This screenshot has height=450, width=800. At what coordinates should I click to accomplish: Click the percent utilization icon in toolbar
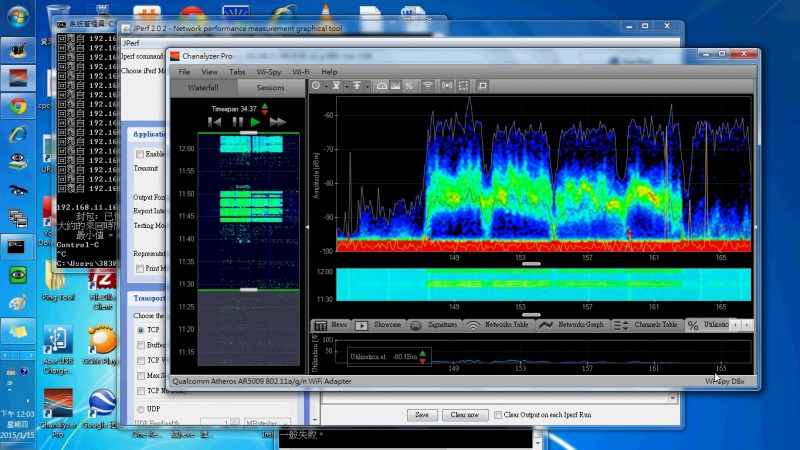tap(409, 87)
